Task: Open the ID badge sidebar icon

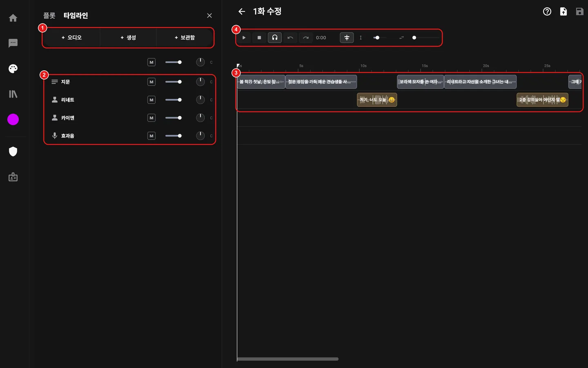Action: pos(13,177)
